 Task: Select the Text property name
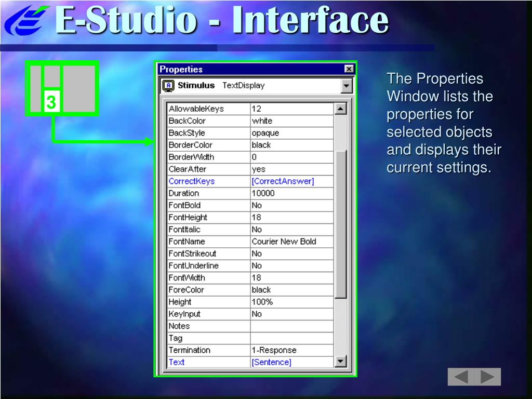tap(209, 362)
